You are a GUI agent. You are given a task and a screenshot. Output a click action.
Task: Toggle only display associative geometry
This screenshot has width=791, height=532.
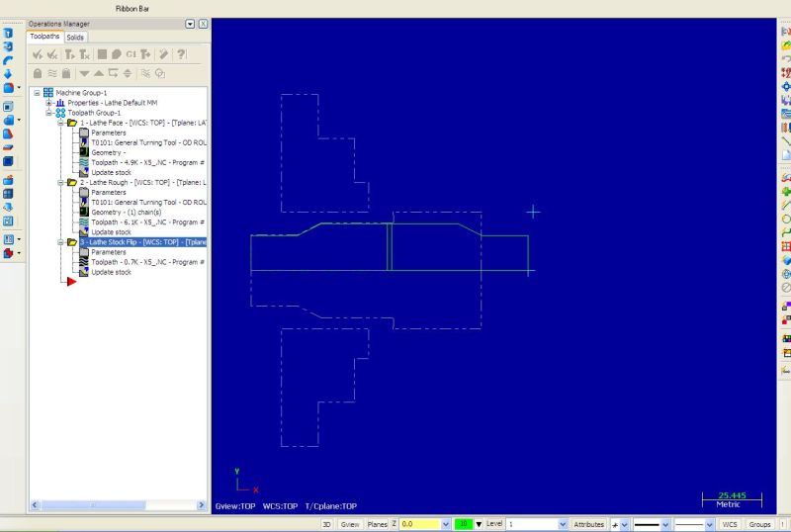point(160,73)
